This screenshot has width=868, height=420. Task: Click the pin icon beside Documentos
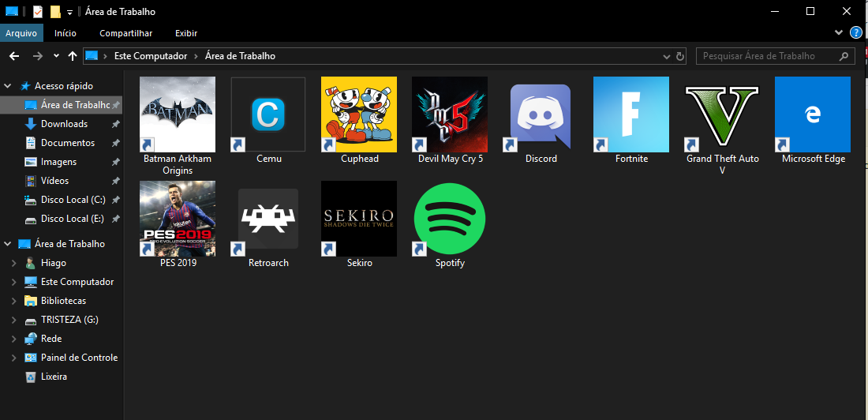(x=116, y=143)
